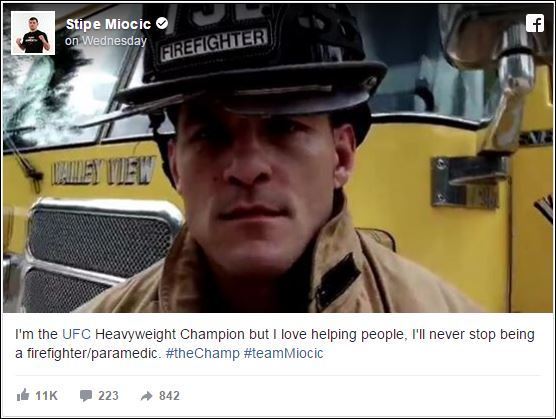Open the Stipe Miocic page name
Image resolution: width=556 pixels, height=419 pixels.
109,24
